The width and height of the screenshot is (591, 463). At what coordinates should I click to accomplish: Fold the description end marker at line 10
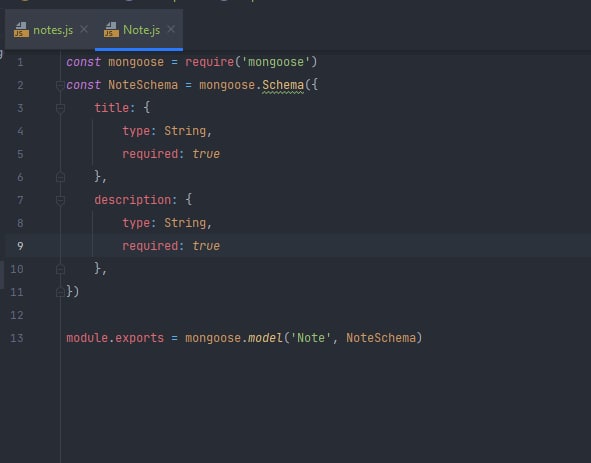click(60, 269)
